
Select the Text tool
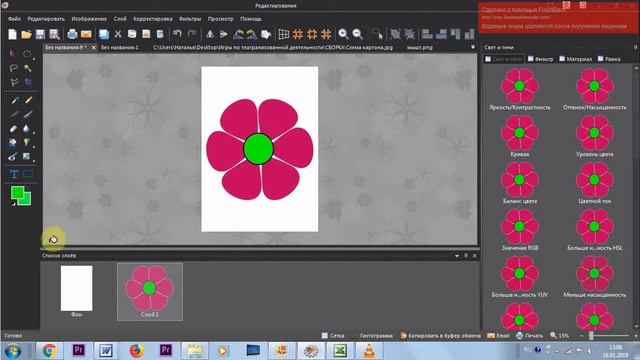point(13,174)
